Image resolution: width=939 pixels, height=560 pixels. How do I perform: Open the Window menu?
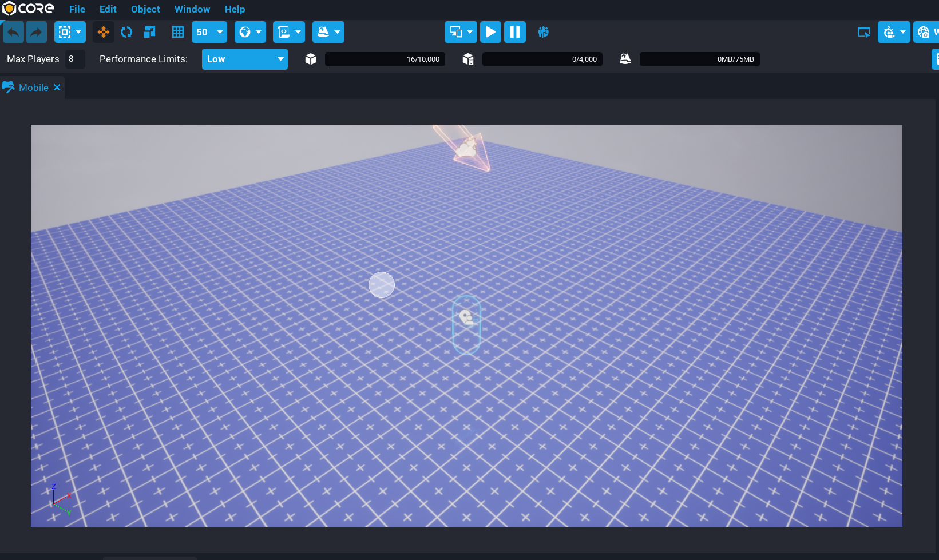[192, 9]
